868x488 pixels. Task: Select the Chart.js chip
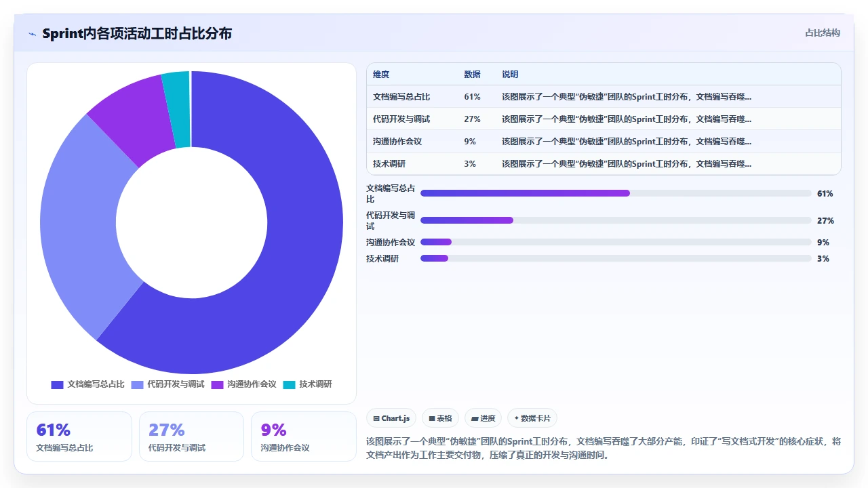[x=391, y=418]
